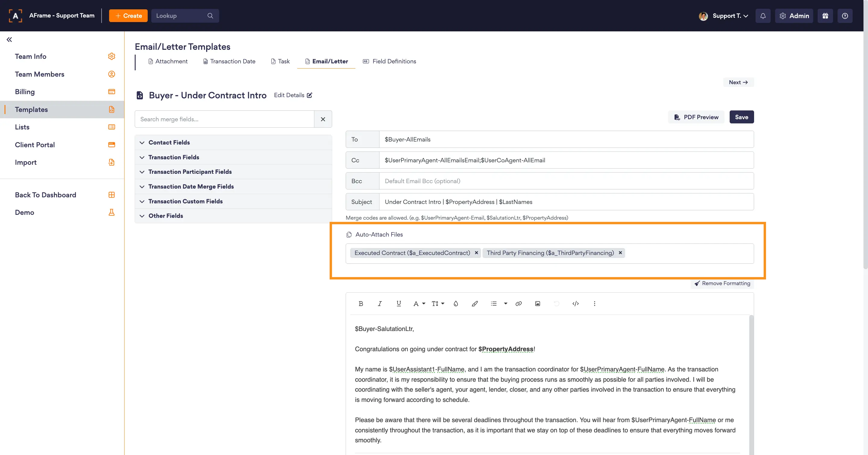Expand Transaction Custom Fields section

pos(185,201)
